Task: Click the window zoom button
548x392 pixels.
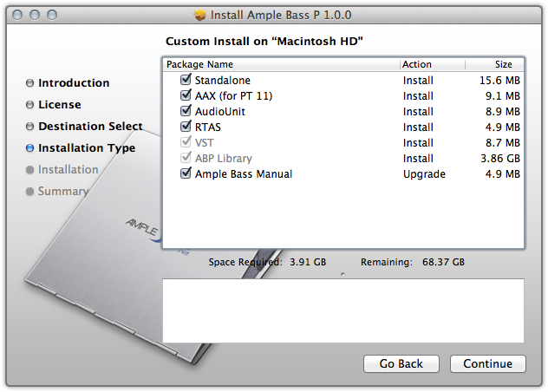Action: 52,15
